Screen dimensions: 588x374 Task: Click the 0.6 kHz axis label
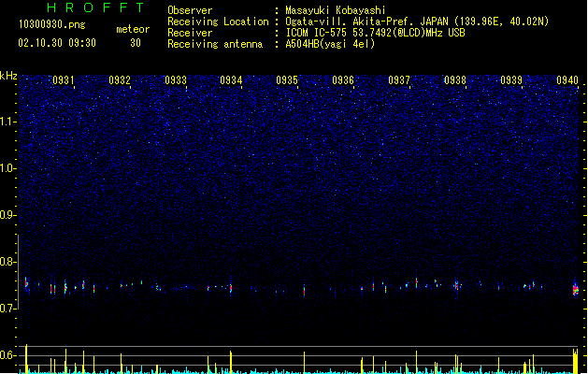pos(7,355)
